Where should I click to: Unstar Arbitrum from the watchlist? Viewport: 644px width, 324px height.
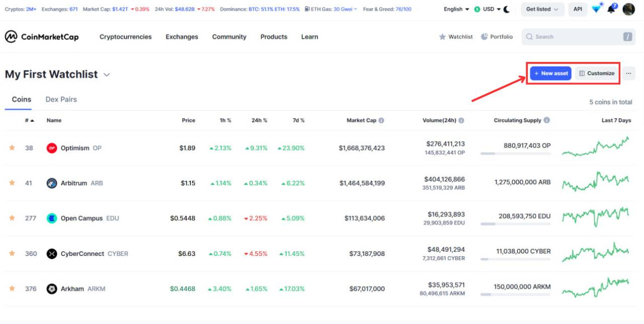coord(12,182)
